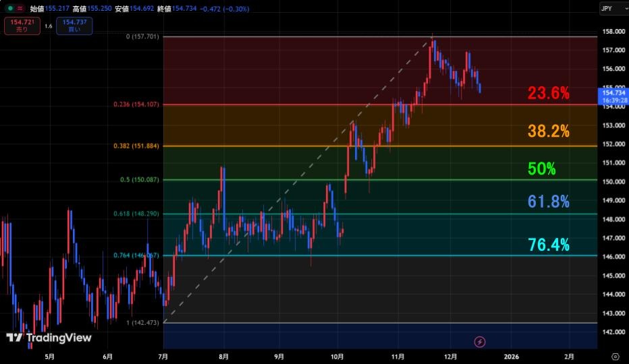Click the blue buy button 154.737

pos(74,26)
